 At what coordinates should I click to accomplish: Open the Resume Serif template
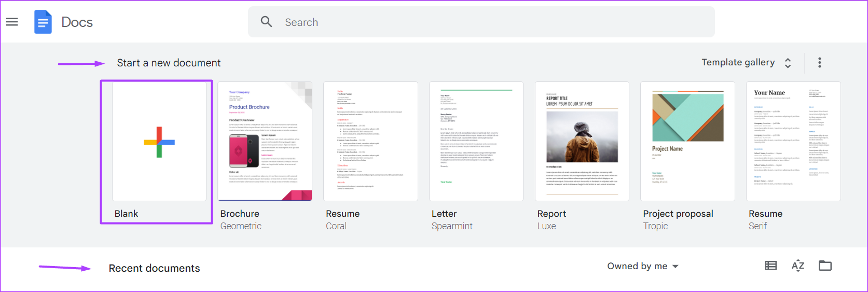click(793, 141)
